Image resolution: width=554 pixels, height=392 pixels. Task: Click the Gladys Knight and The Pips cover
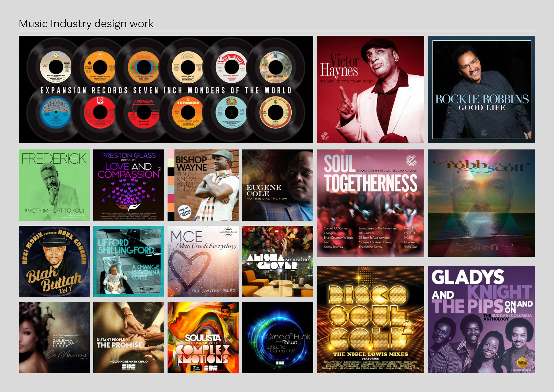coord(481,319)
